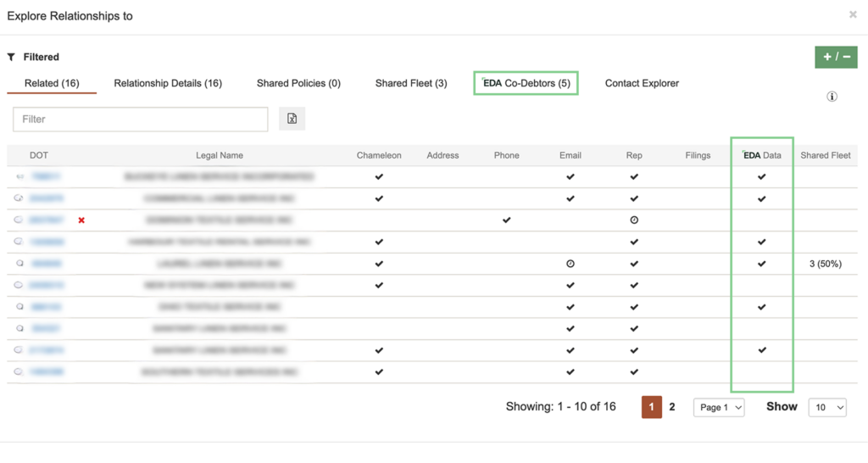Viewport: 868px width, 463px height.
Task: Open the Shared Fleet (3) tab
Action: [x=411, y=83]
